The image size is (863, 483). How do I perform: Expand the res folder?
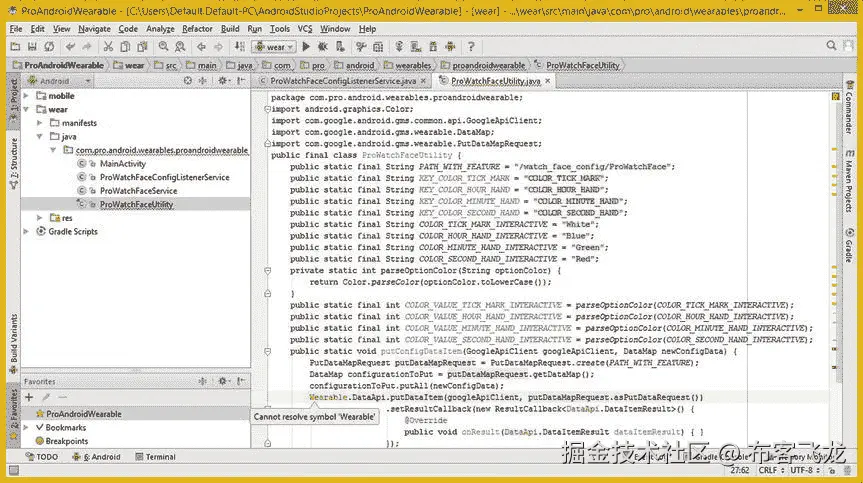(40, 218)
